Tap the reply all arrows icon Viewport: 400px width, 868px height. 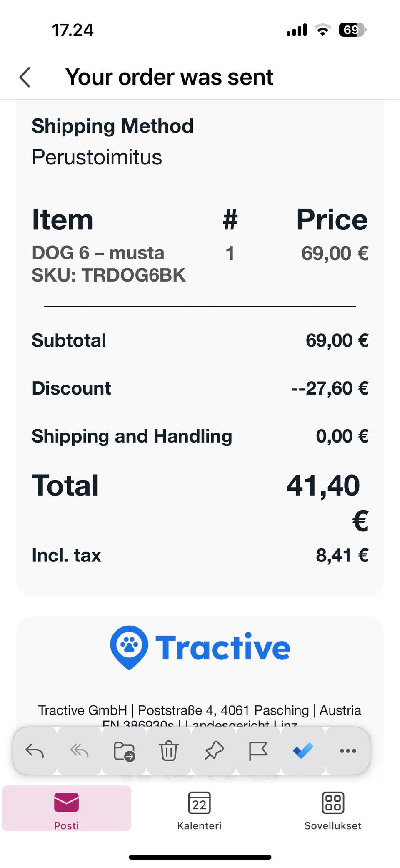[79, 751]
